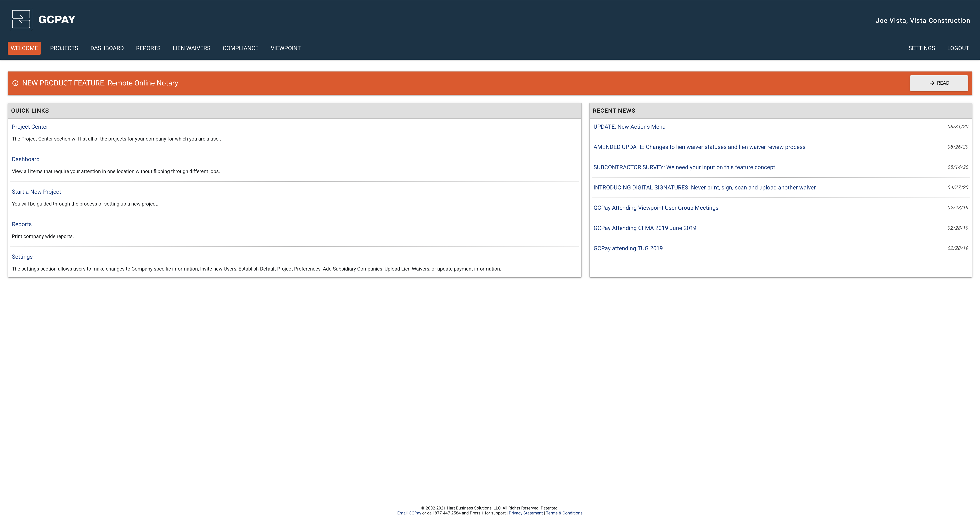
Task: Open the Privacy Statement footer link
Action: pos(525,513)
